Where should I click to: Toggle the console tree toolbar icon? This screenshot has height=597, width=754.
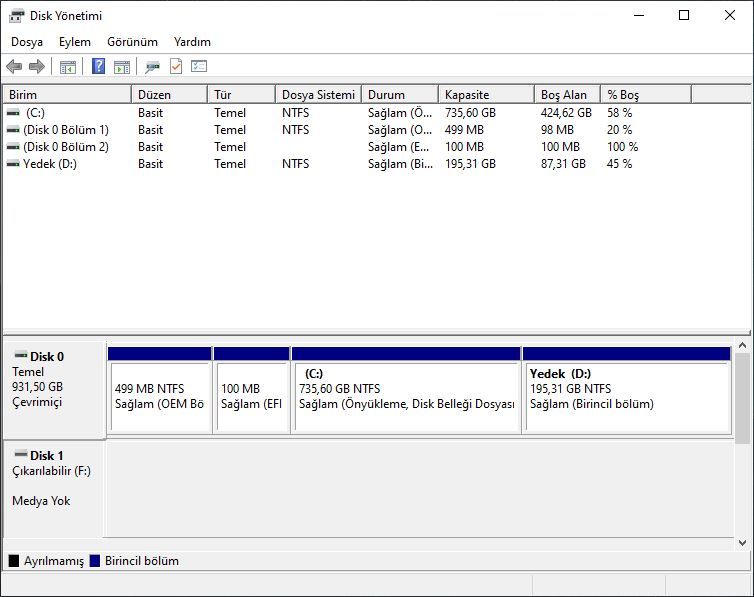coord(68,67)
